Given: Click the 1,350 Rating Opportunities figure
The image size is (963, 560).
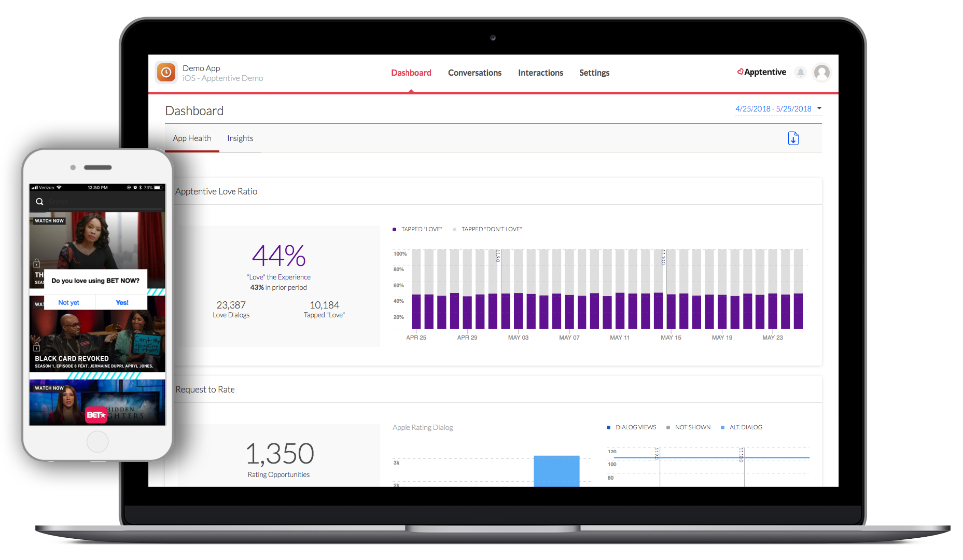Looking at the screenshot, I should [280, 454].
